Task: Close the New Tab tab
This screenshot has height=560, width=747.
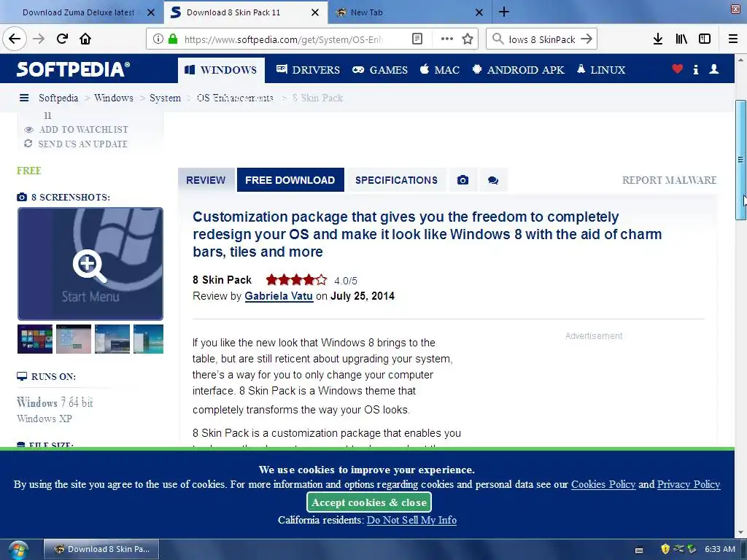Action: click(x=479, y=12)
